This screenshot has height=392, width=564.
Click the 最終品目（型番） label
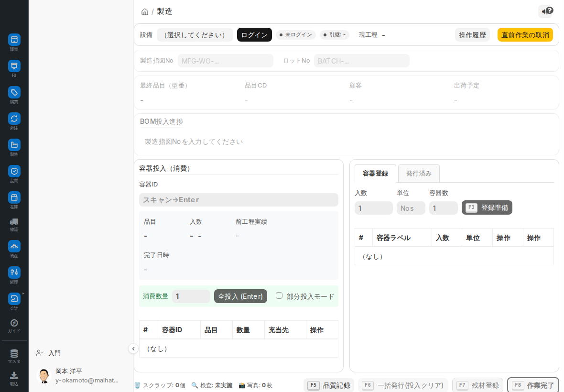pos(164,86)
